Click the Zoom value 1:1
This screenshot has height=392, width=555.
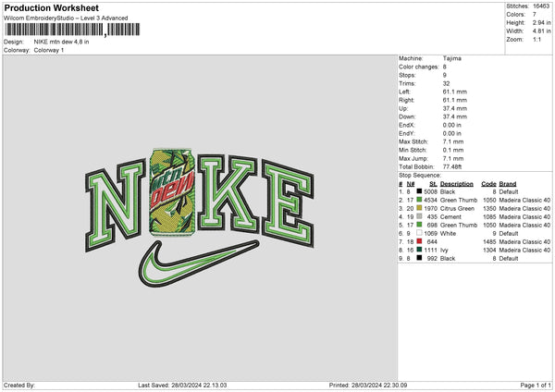pos(536,39)
